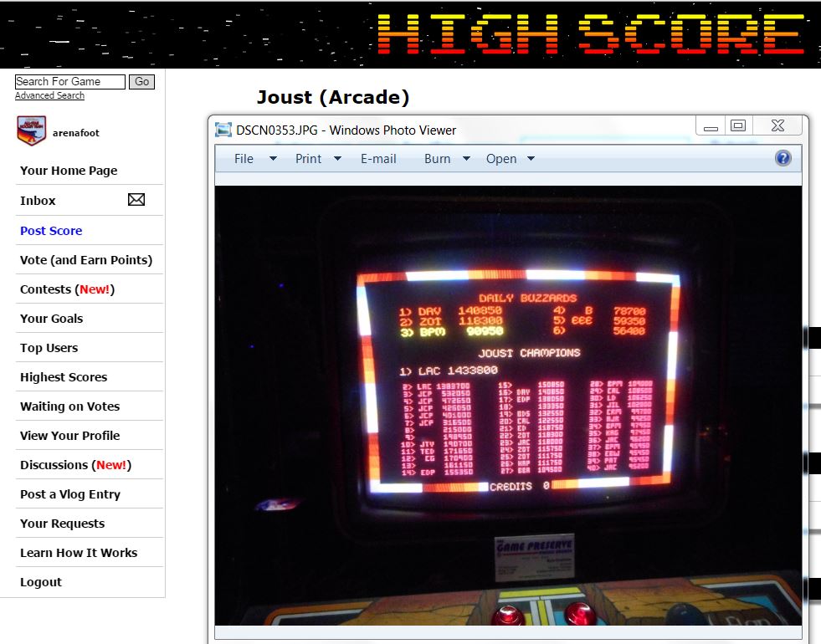Open the Discussions page
Image resolution: width=821 pixels, height=644 pixels.
pyautogui.click(x=76, y=465)
